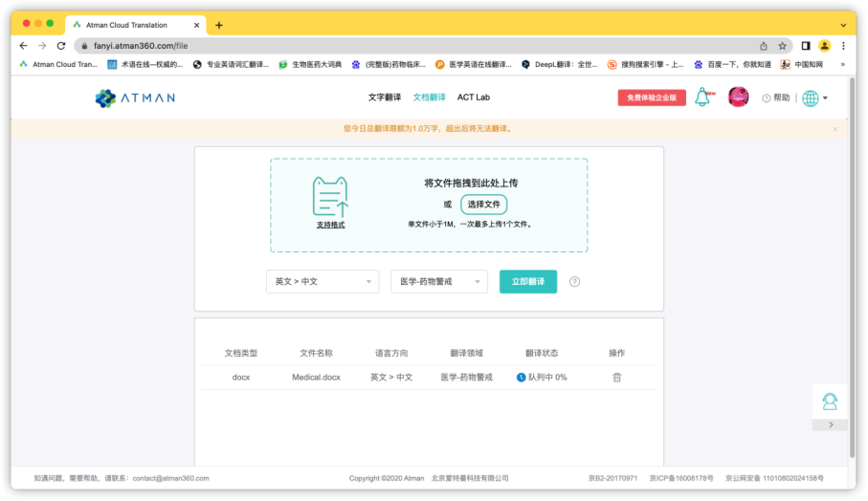Image resolution: width=868 pixels, height=501 pixels.
Task: Open the notification bell
Action: coord(702,98)
